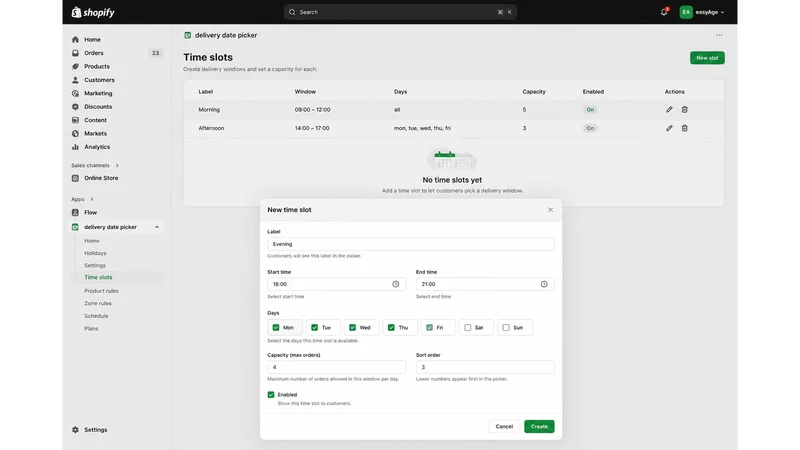Click the Label input field

point(411,244)
